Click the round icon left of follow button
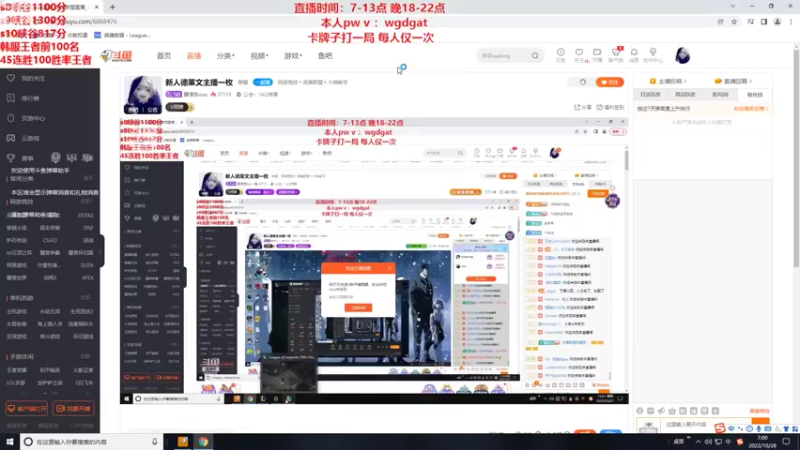This screenshot has width=800, height=450. 583,82
